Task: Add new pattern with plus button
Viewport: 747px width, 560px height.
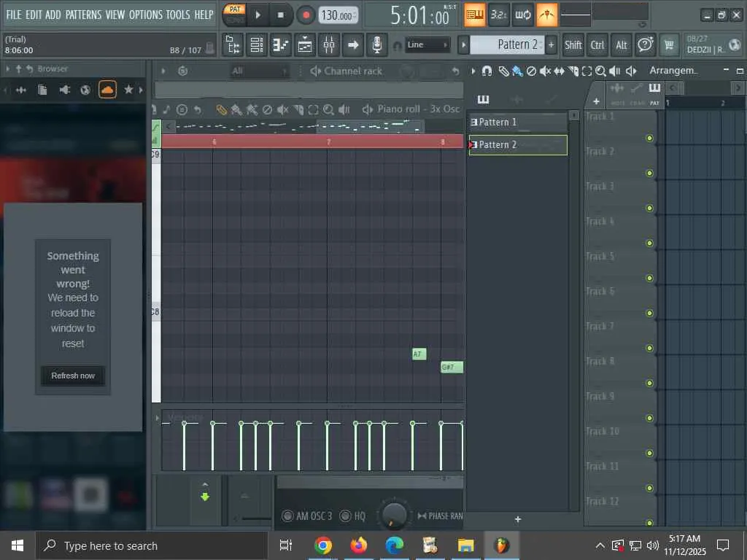Action: pos(551,44)
